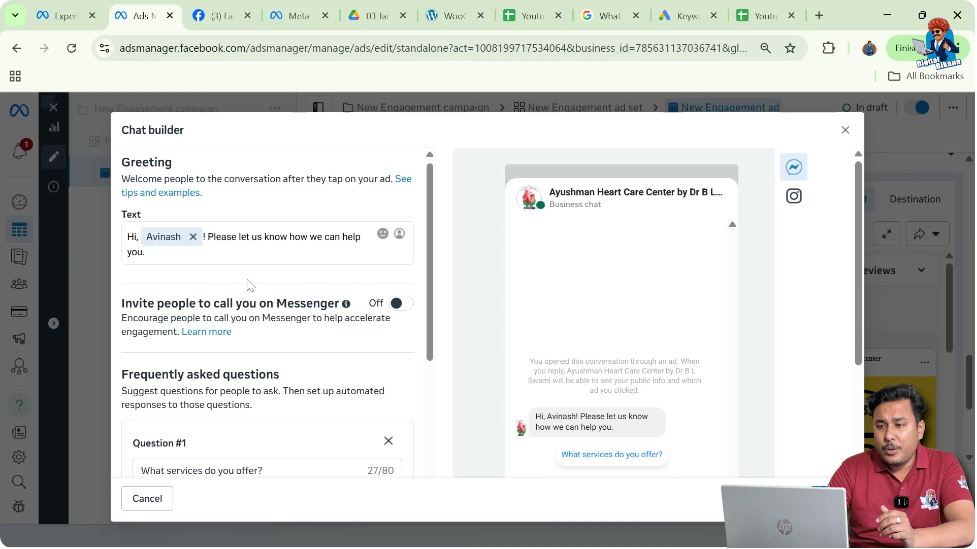Screen dimensions: 977x549
Task: Click the browser zoom magnifier icon
Action: coord(766,48)
